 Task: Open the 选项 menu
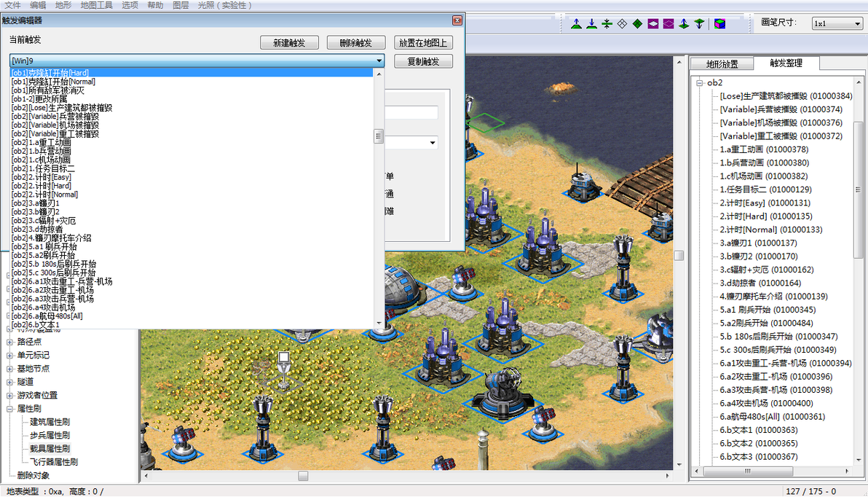click(130, 5)
